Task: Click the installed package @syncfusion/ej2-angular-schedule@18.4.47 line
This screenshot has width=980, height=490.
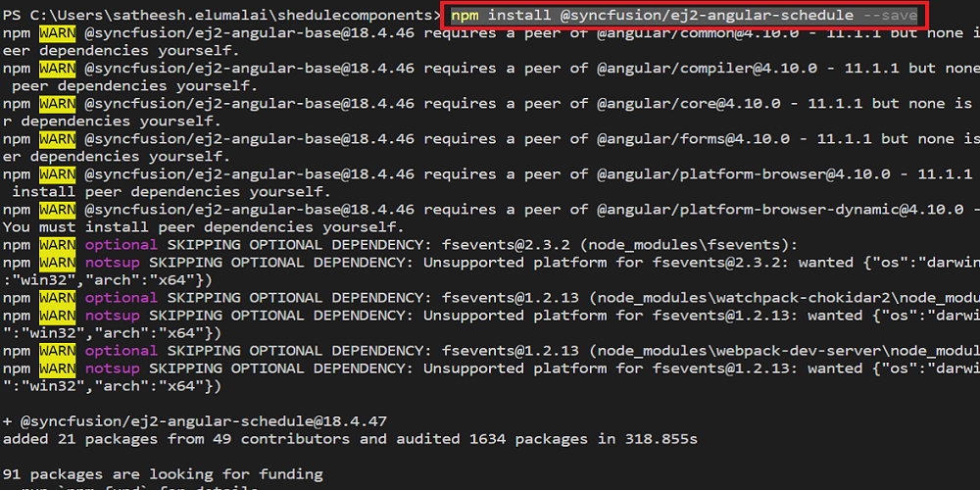Action: [195, 421]
